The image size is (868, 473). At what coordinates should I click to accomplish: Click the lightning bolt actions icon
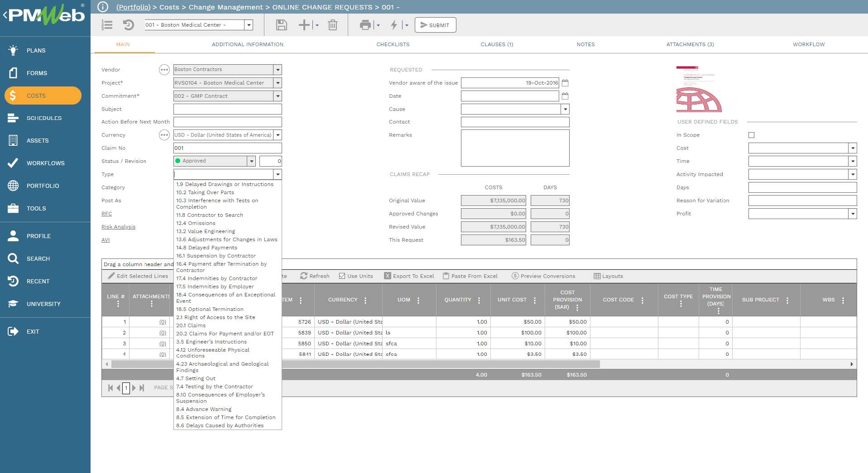(x=394, y=25)
